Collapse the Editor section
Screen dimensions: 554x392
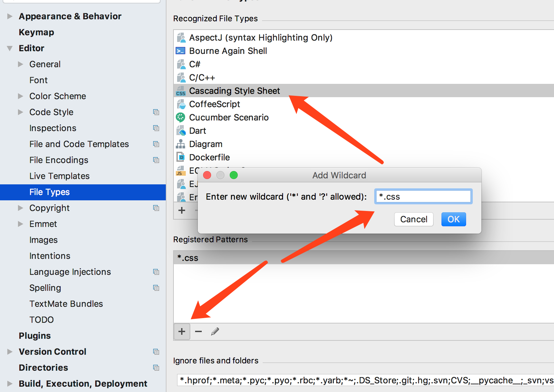tap(10, 48)
